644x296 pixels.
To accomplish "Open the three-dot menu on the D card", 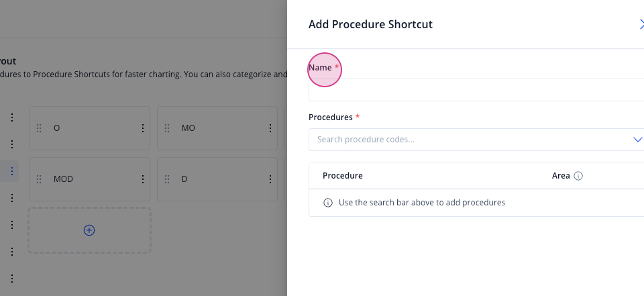I will click(270, 179).
